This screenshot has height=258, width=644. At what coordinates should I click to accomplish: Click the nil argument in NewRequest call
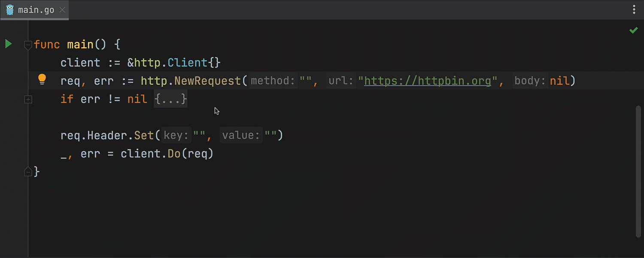click(x=559, y=81)
